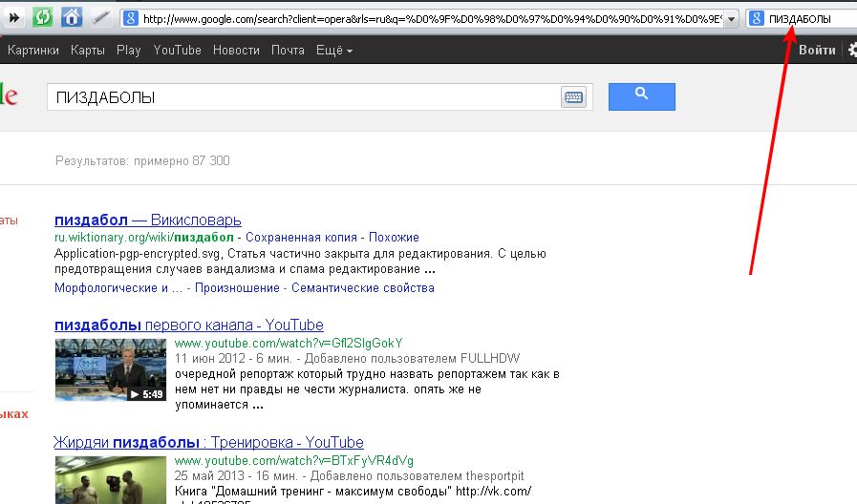857x504 pixels.
Task: Click the wand (pencil) toolbar icon
Action: (x=100, y=17)
